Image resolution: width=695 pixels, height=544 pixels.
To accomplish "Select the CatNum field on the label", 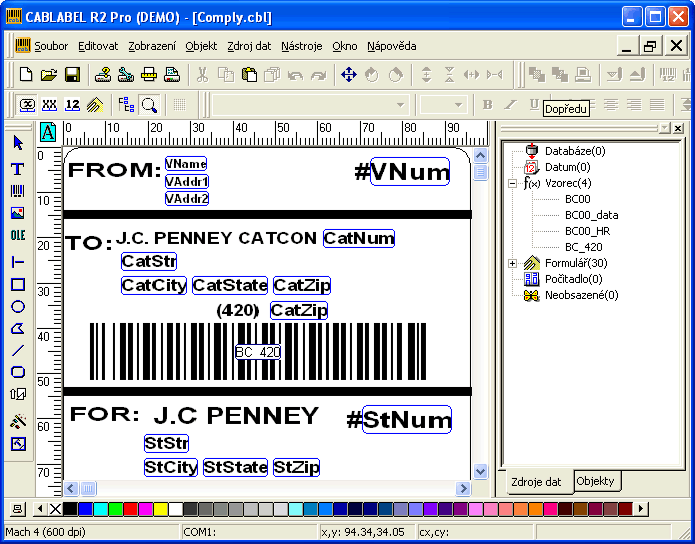I will point(359,239).
